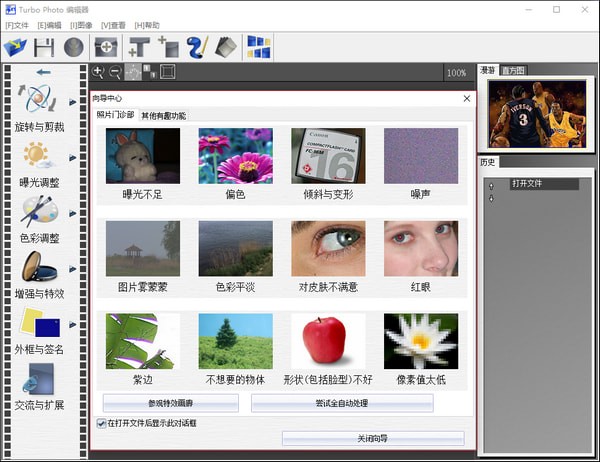Click the save floppy disk icon
This screenshot has height=462, width=600.
[44, 46]
